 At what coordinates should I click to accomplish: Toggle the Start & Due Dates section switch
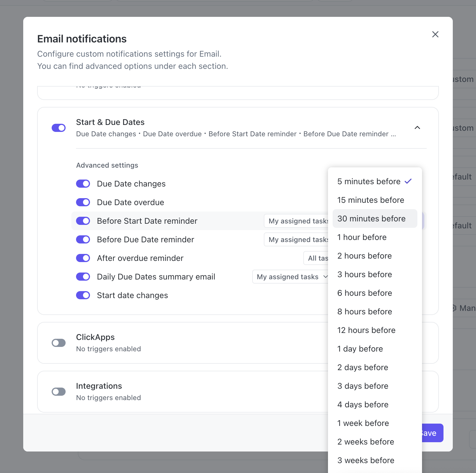[x=59, y=128]
